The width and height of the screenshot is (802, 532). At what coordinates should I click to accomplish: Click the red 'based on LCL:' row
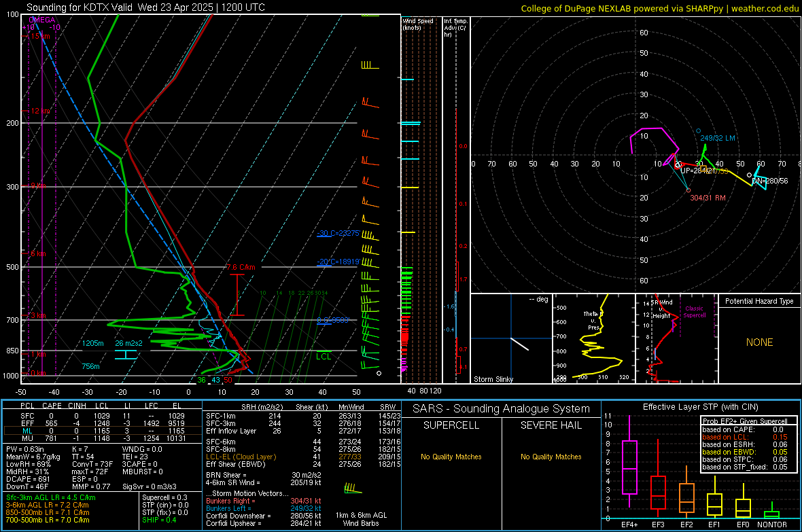click(745, 437)
